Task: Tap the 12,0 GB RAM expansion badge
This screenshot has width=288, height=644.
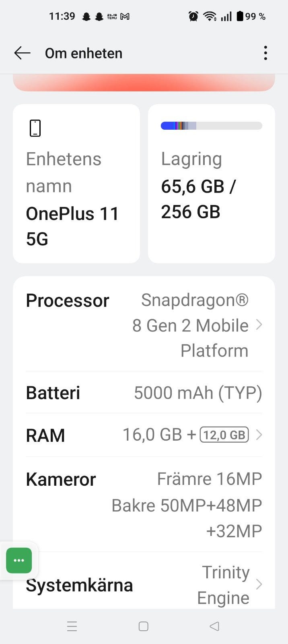Action: coord(224,435)
